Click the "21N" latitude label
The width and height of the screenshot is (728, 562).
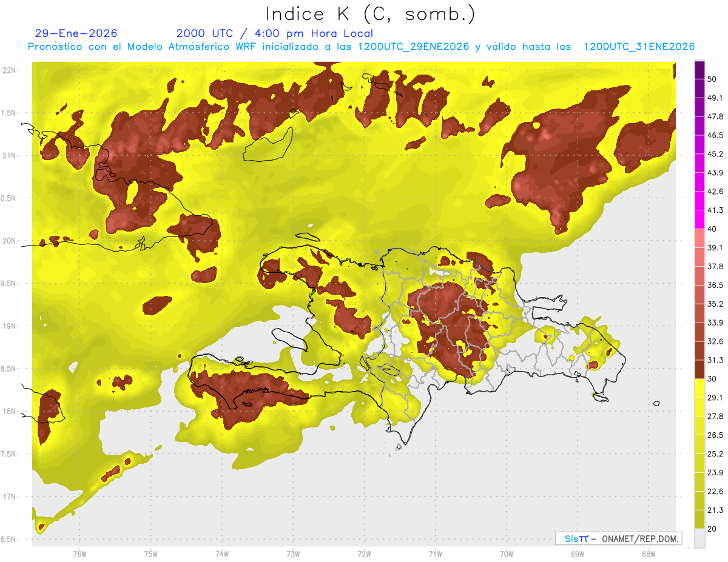click(10, 155)
